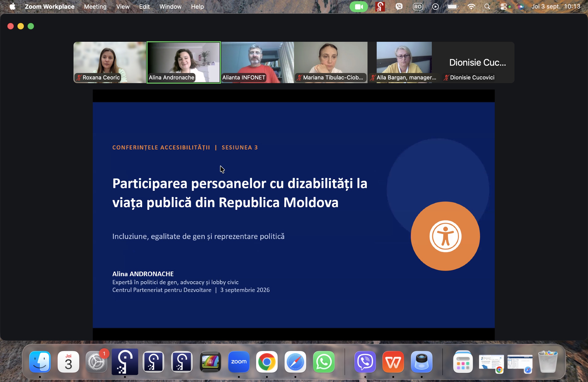Open Safari compass icon in dock
The image size is (588, 382).
[295, 362]
